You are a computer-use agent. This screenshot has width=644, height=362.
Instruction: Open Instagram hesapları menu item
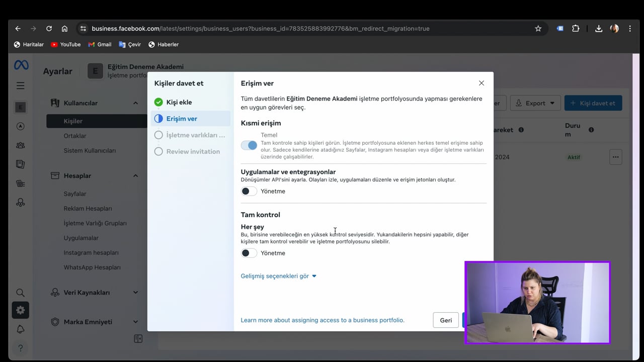tap(91, 252)
